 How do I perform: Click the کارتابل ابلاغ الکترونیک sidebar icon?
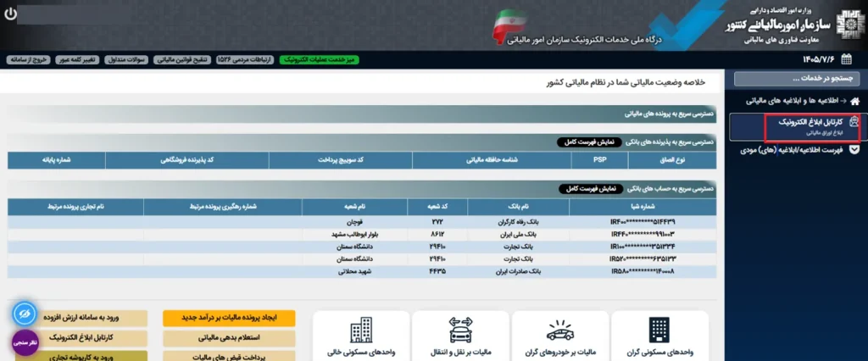click(x=854, y=122)
